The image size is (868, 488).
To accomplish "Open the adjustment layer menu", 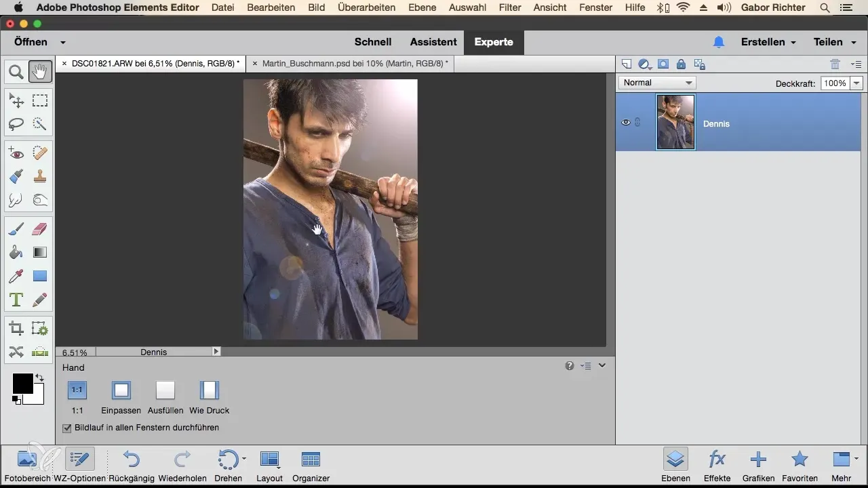I will pos(645,64).
